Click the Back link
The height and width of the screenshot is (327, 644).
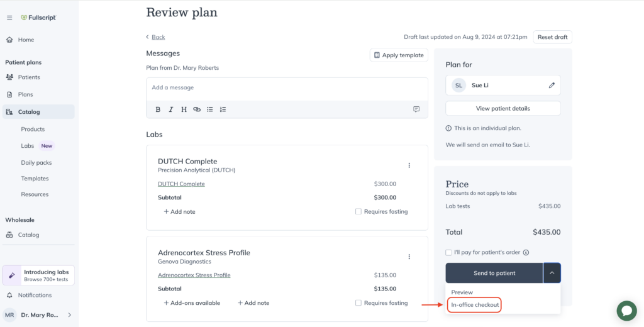pyautogui.click(x=158, y=37)
